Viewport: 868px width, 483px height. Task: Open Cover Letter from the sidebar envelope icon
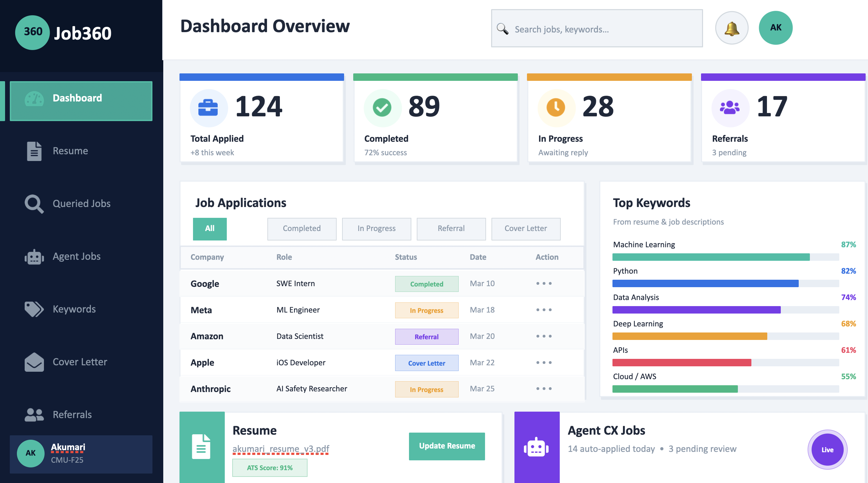coord(79,362)
